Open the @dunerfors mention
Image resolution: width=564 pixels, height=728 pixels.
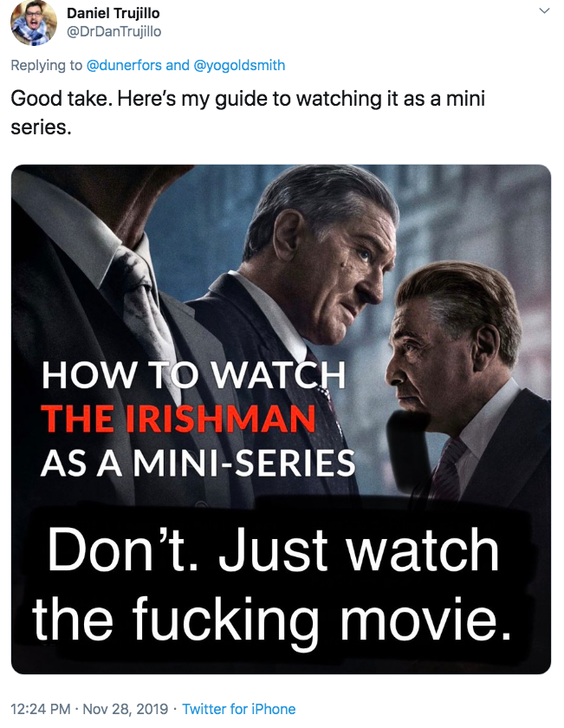(124, 65)
